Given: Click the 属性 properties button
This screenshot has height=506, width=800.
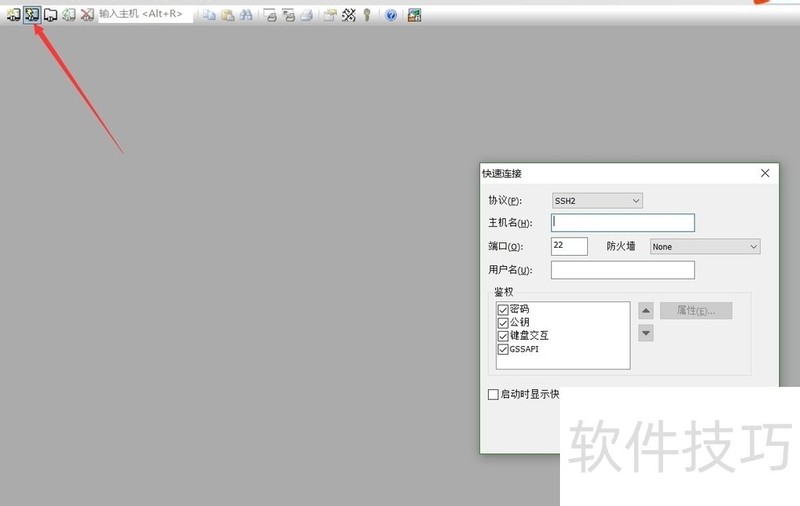Looking at the screenshot, I should (696, 311).
